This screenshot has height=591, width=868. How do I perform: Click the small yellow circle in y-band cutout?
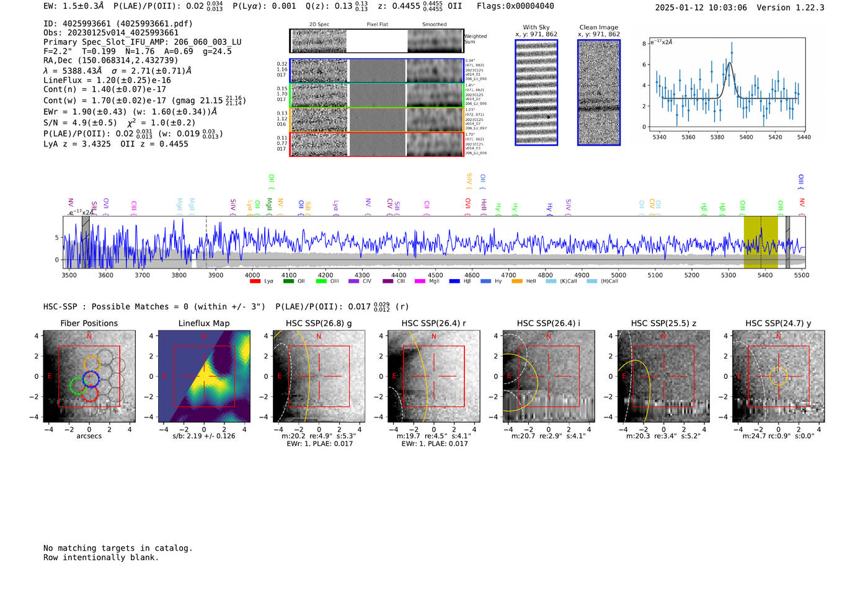pyautogui.click(x=779, y=376)
